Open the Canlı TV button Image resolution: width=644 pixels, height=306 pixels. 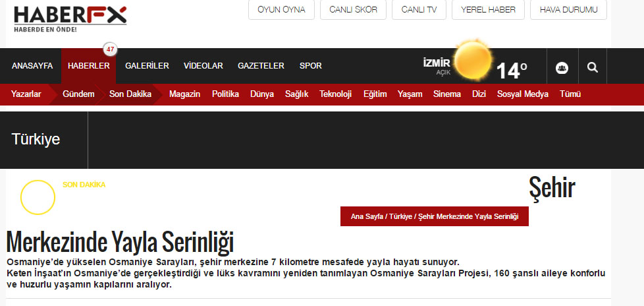tap(419, 10)
